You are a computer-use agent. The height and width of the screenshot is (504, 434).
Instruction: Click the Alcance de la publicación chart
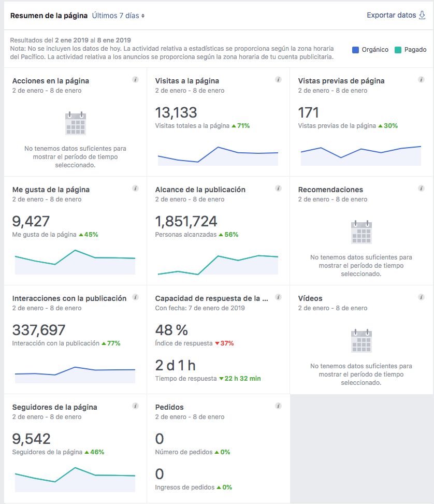pos(218,265)
